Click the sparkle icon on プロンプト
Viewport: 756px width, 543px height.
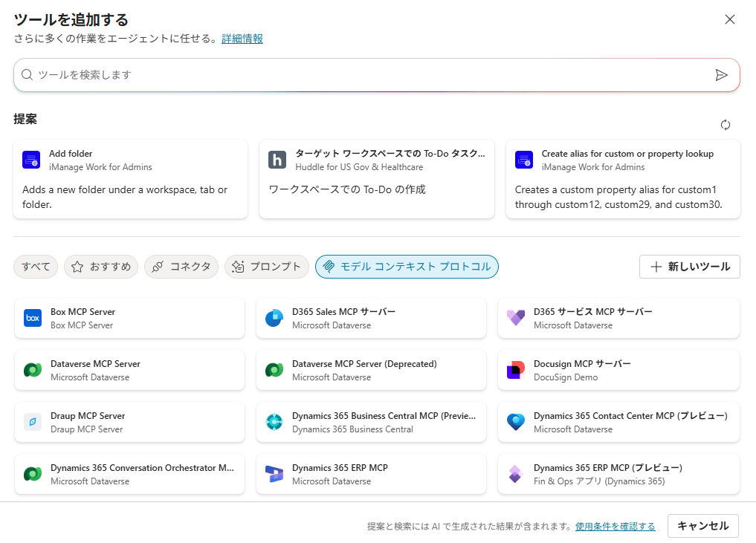click(x=238, y=267)
